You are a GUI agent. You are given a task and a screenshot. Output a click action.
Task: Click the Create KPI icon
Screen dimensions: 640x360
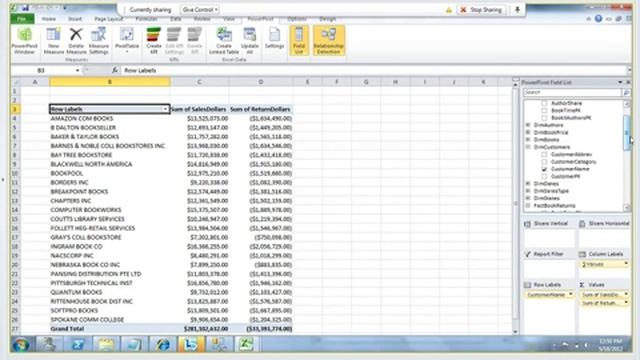point(153,41)
